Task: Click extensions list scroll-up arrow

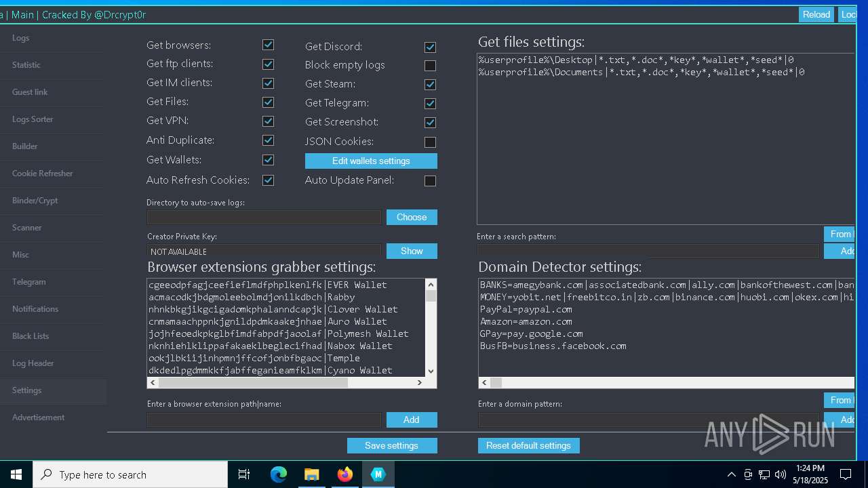Action: tap(431, 285)
